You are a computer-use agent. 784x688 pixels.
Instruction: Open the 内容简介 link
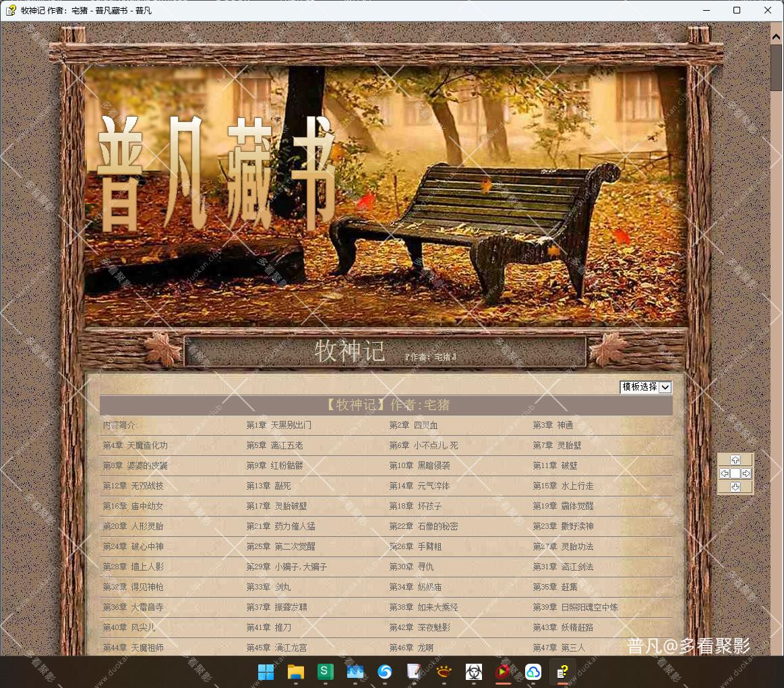click(x=120, y=426)
